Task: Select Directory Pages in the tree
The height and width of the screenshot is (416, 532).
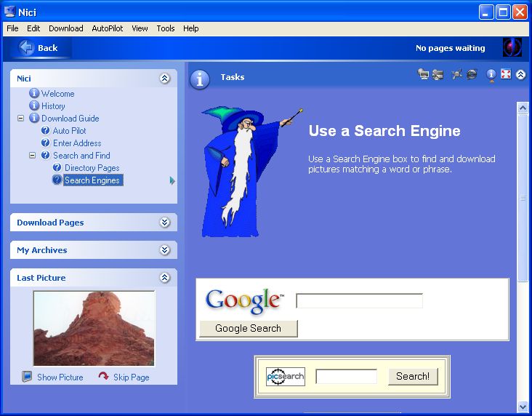Action: click(x=92, y=168)
